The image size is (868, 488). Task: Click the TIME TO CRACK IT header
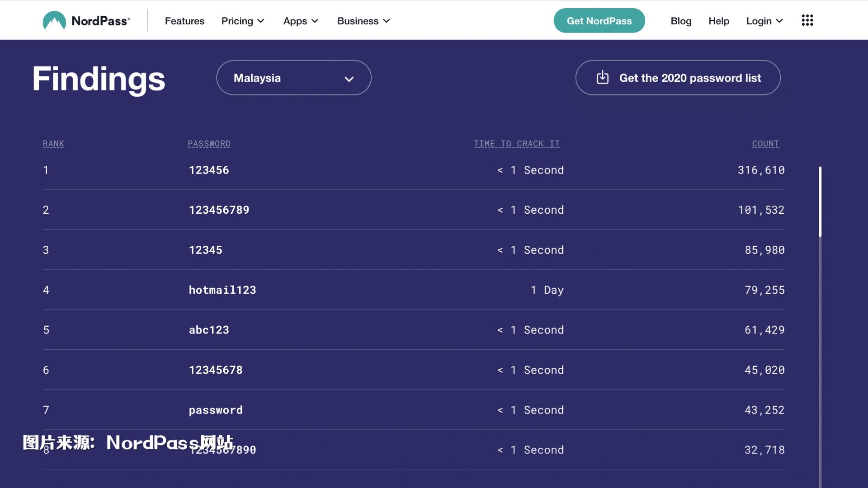(517, 144)
